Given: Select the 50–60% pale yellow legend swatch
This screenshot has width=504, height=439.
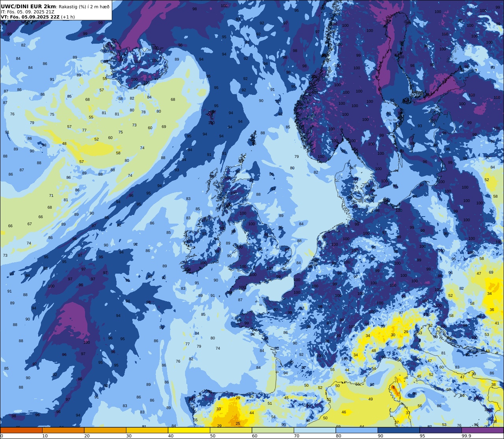Looking at the screenshot, I should (231, 430).
